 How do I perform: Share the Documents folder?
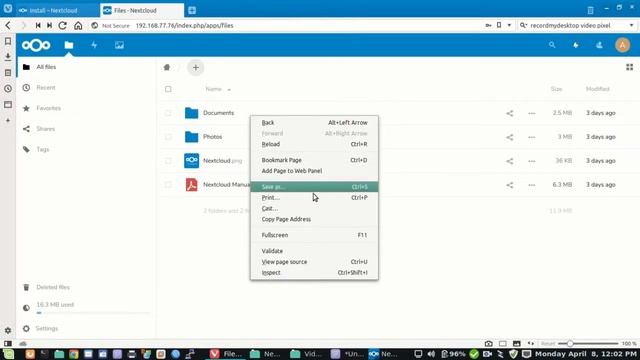(510, 113)
